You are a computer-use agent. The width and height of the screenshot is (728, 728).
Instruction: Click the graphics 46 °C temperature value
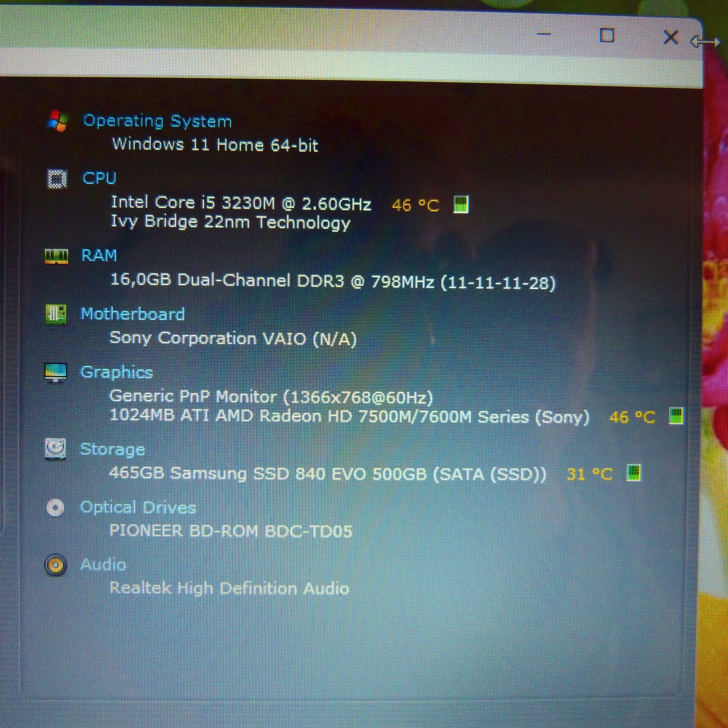coord(632,417)
